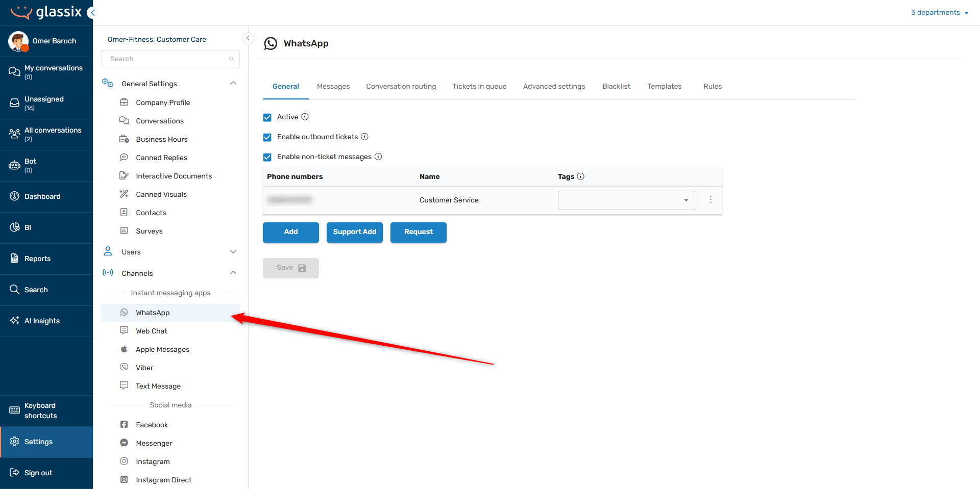This screenshot has height=489, width=980.
Task: Open the Unassigned inbox
Action: (x=46, y=104)
